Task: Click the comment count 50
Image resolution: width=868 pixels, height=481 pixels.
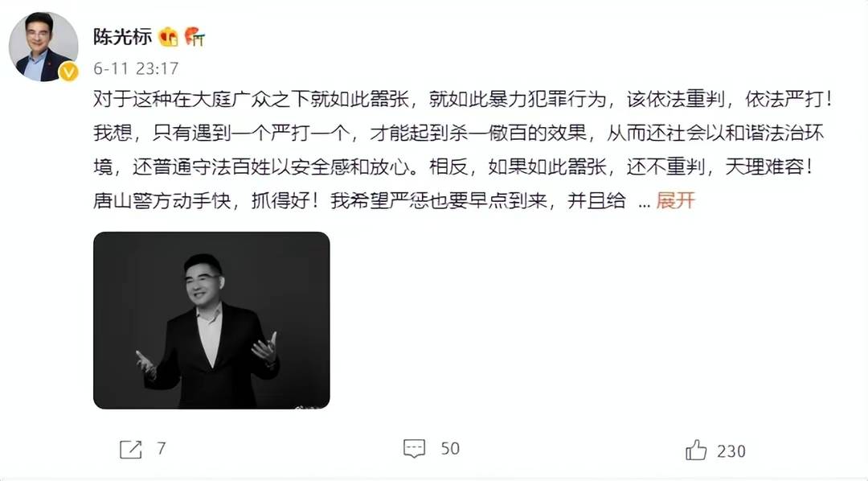Action: [450, 448]
